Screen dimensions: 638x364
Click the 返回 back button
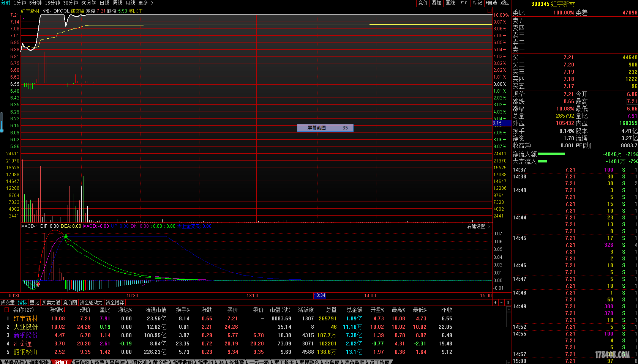tap(505, 3)
